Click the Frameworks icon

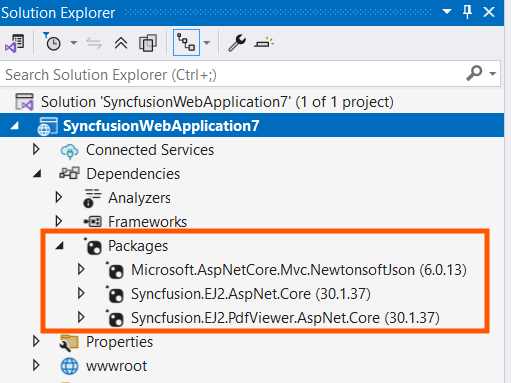[92, 222]
